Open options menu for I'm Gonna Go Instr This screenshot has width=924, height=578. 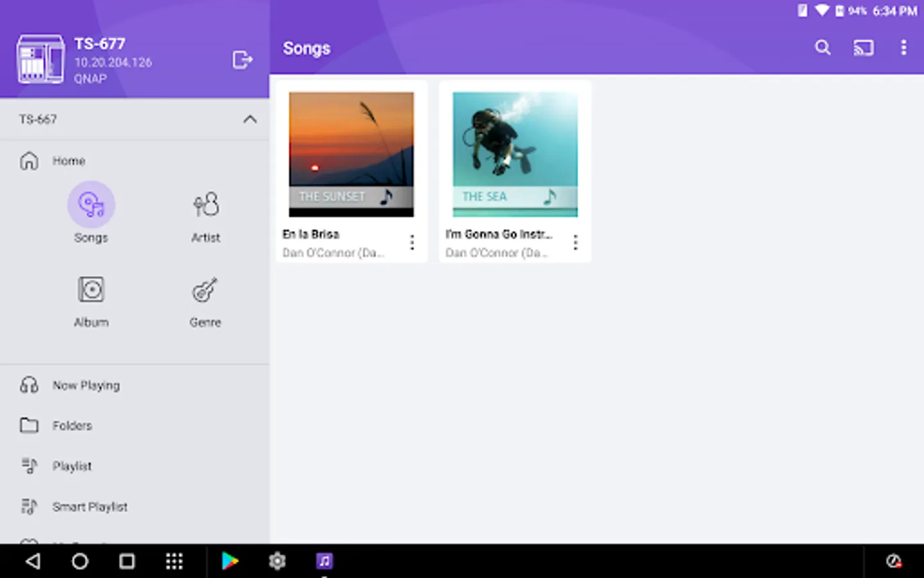[576, 242]
